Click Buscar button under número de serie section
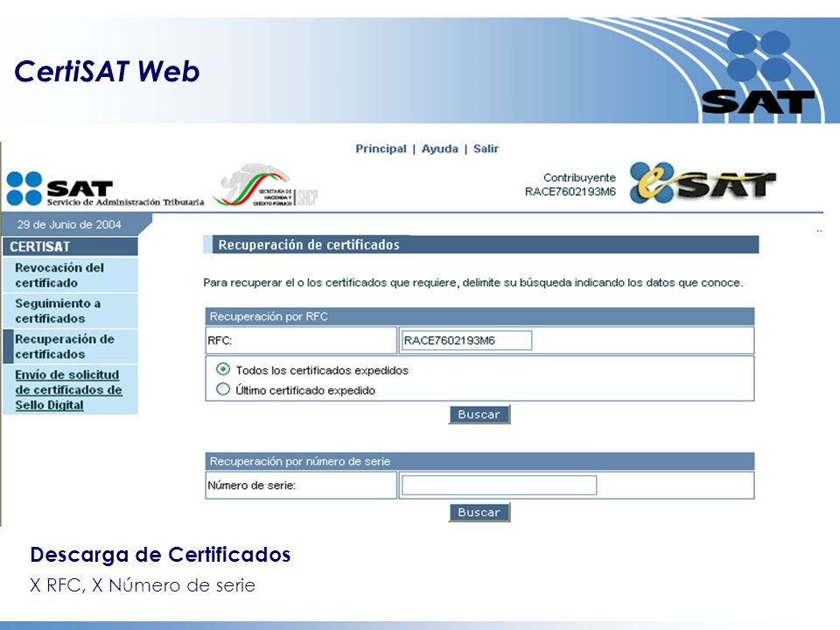This screenshot has width=840, height=630. tap(479, 512)
